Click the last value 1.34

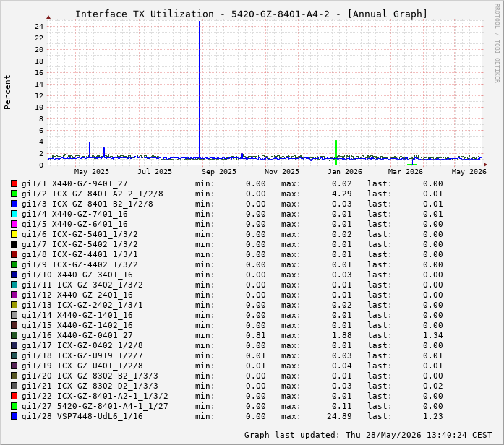coord(433,335)
